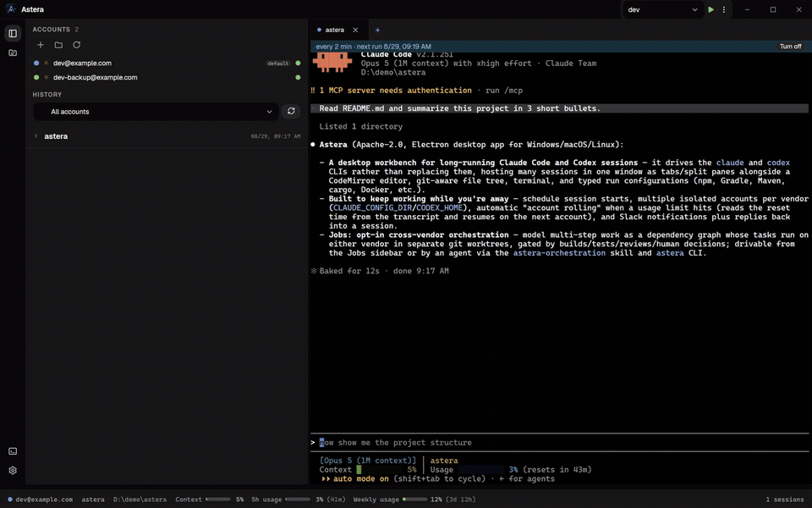Click Claude vendor icon beside dev@example.com
812x508 pixels.
click(46, 63)
